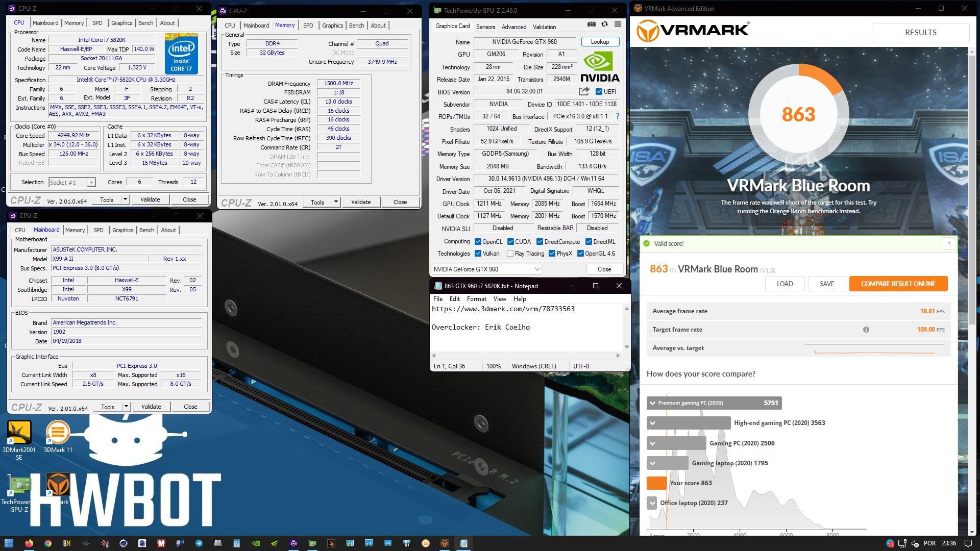Toggle the OpenGL 4.6 checkbox
Image resolution: width=980 pixels, height=551 pixels.
(x=580, y=254)
